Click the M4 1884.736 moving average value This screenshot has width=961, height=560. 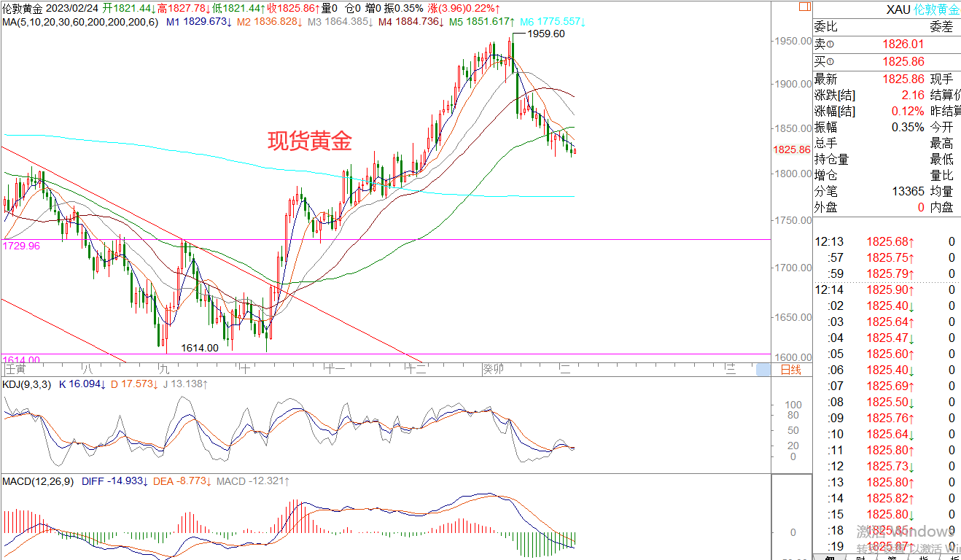[411, 22]
